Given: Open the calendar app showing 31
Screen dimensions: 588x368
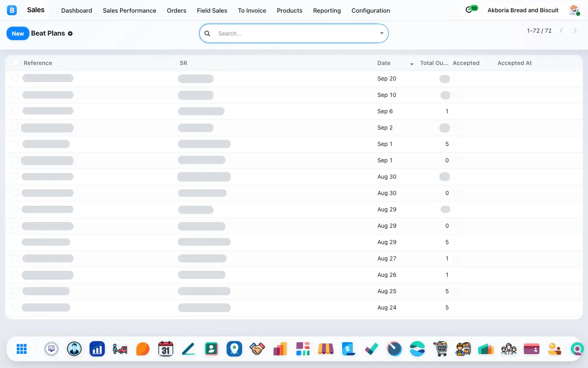Looking at the screenshot, I should click(166, 349).
